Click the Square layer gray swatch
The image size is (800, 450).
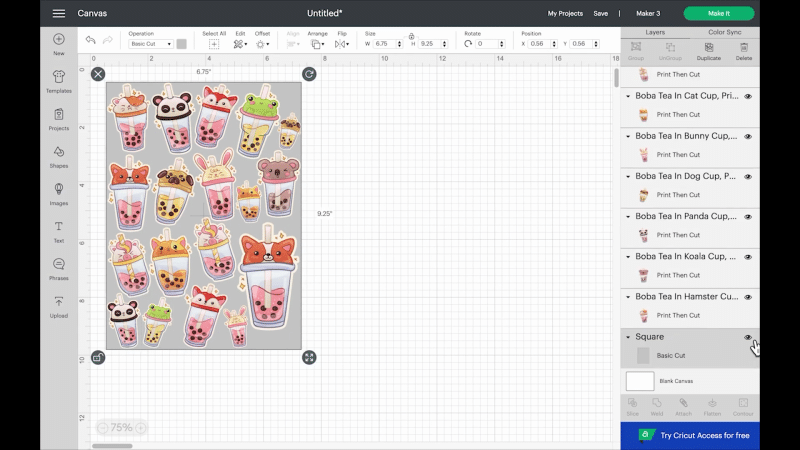[x=643, y=356]
